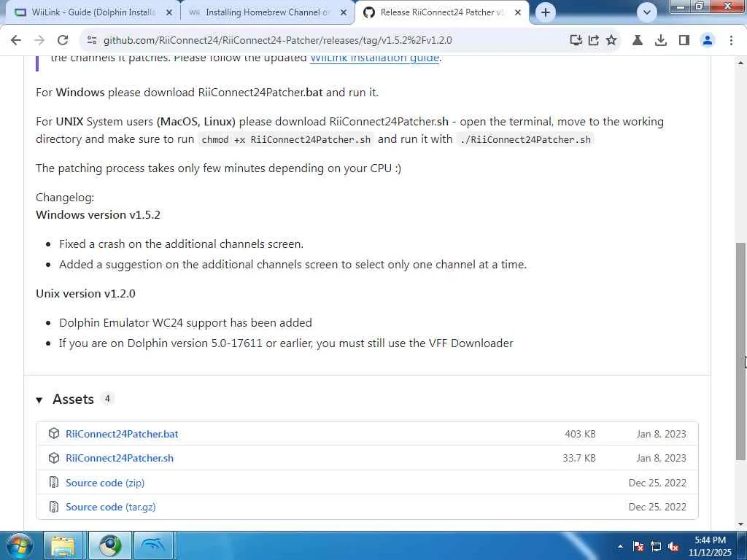This screenshot has height=560, width=747.
Task: Collapse the Assets section
Action: coord(39,400)
